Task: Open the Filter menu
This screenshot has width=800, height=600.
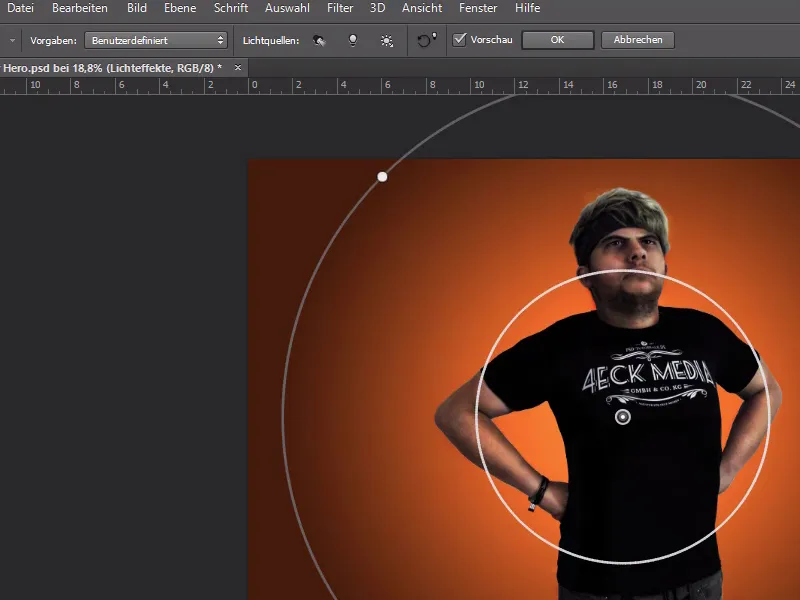Action: click(x=340, y=8)
